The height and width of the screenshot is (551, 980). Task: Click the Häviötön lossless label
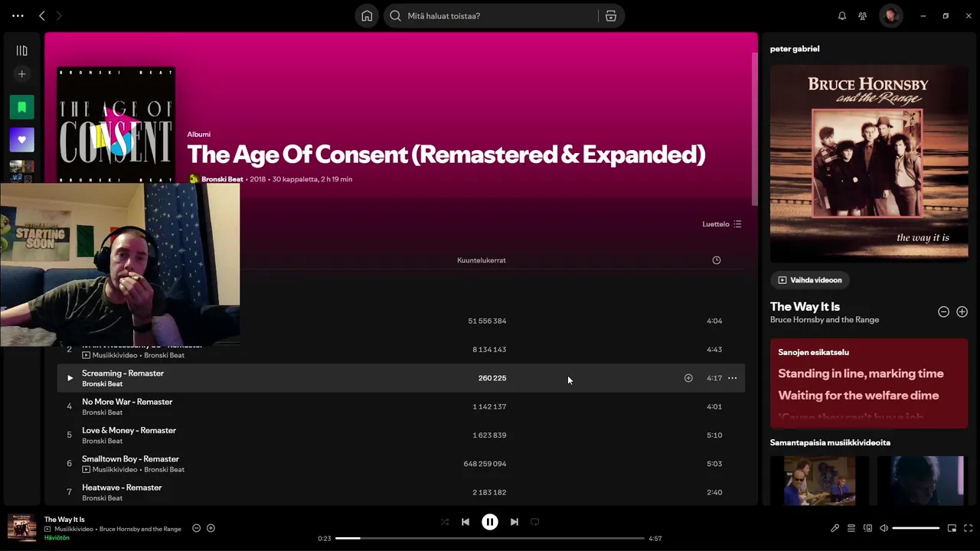pos(57,538)
